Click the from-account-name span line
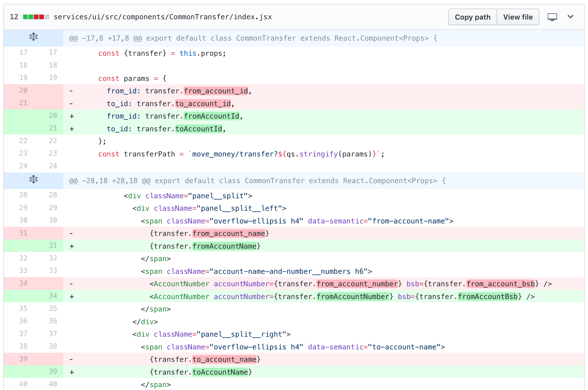The image size is (588, 390). (x=297, y=221)
